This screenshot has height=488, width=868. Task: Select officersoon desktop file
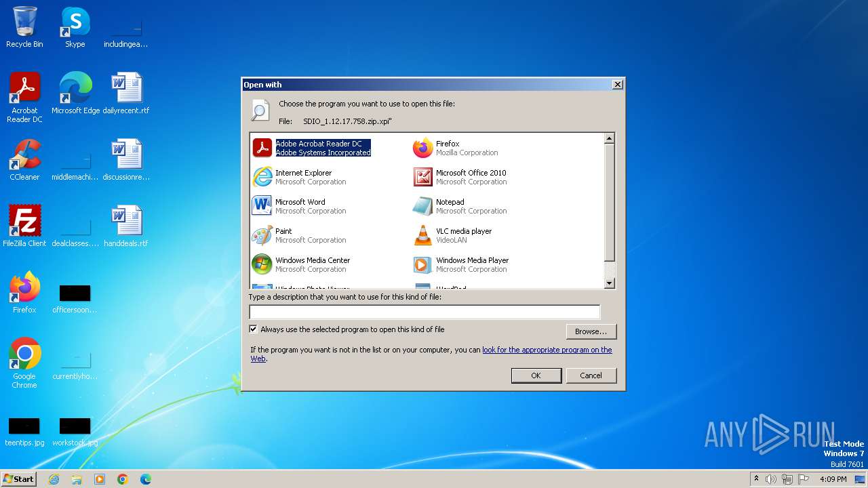pyautogui.click(x=75, y=298)
